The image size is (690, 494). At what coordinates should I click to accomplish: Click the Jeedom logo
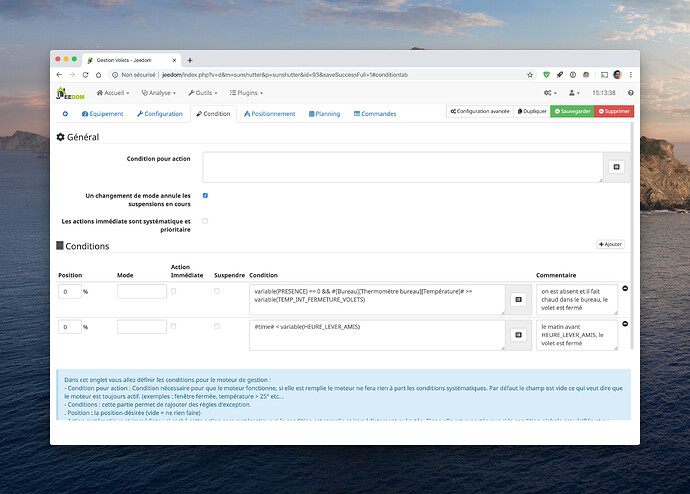(x=70, y=93)
